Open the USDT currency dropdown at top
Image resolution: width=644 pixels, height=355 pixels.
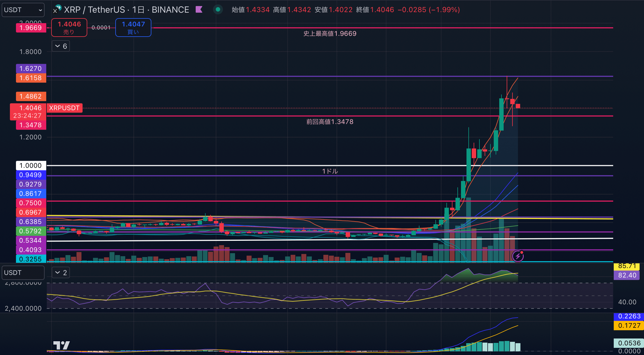pyautogui.click(x=23, y=10)
